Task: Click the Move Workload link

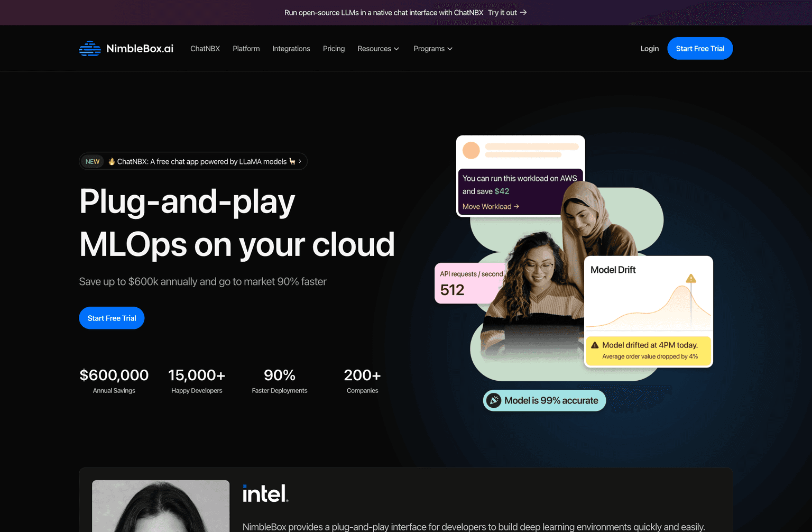Action: [491, 207]
